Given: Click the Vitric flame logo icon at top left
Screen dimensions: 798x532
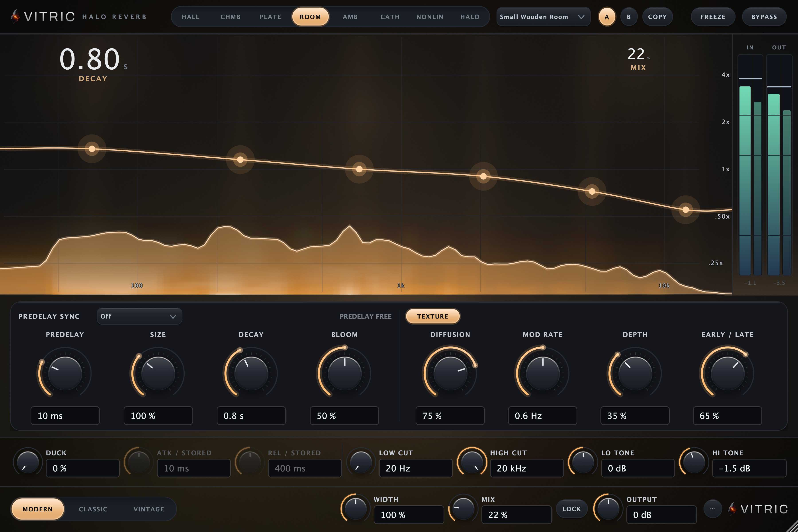Looking at the screenshot, I should [15, 16].
